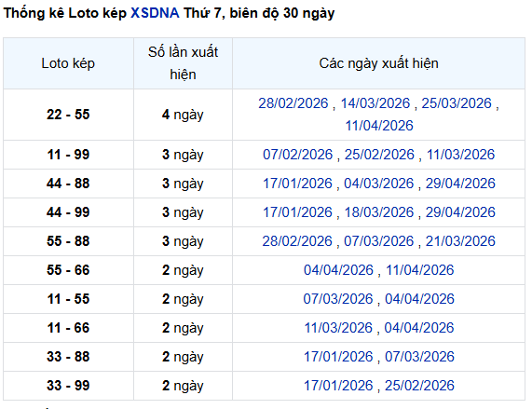Open date 25/02/2026 in the 11 - 99 row
The height and width of the screenshot is (409, 532).
379,155
